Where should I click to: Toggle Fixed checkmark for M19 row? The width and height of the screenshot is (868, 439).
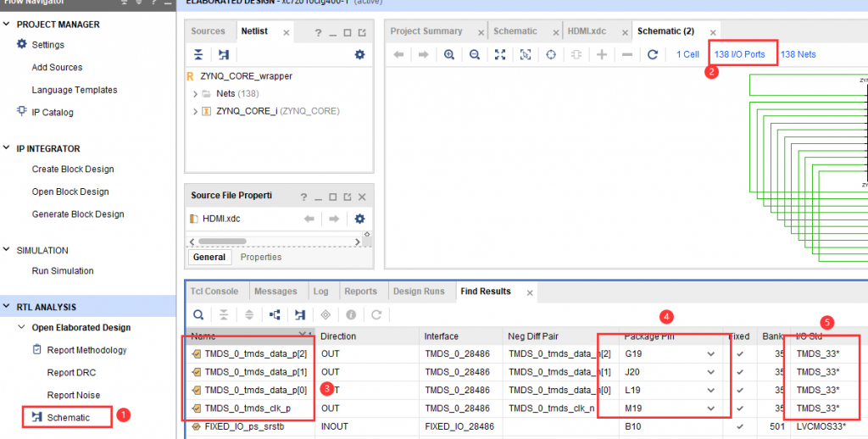(x=740, y=408)
